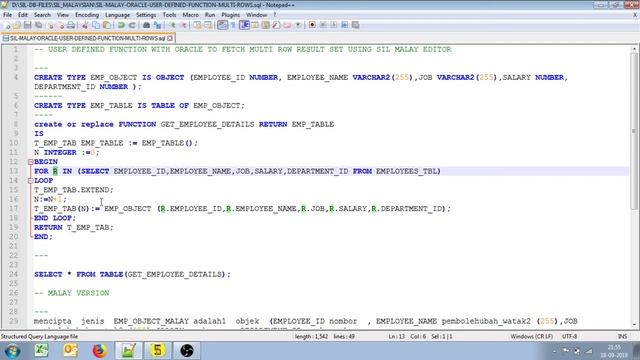Toggle Word Wrap in the toolbar
The image size is (640, 360).
pos(222,25)
